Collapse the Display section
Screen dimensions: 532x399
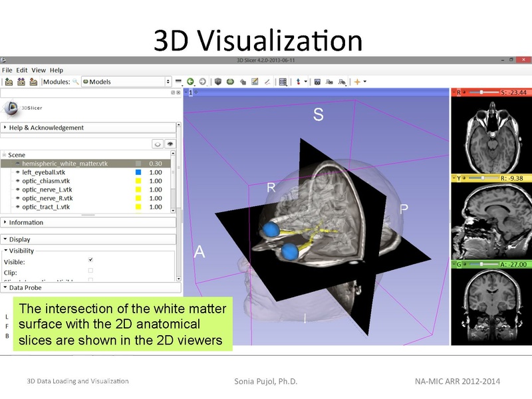coord(88,239)
